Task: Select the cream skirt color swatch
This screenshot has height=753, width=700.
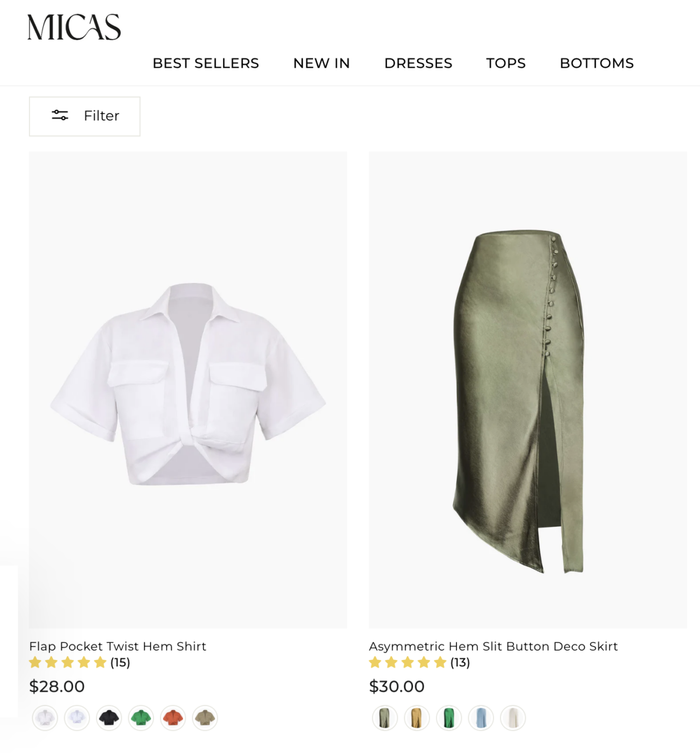Action: tap(513, 718)
